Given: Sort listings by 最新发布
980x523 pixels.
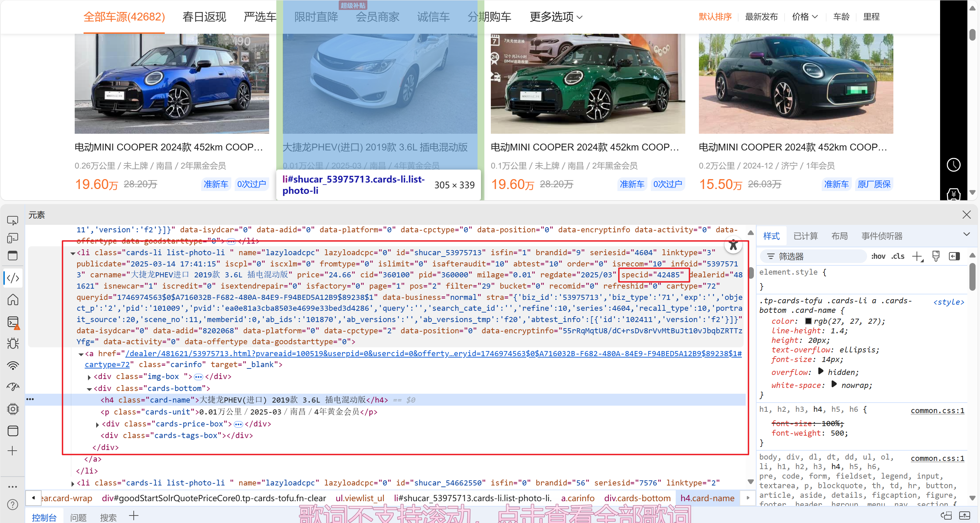Looking at the screenshot, I should coord(761,17).
